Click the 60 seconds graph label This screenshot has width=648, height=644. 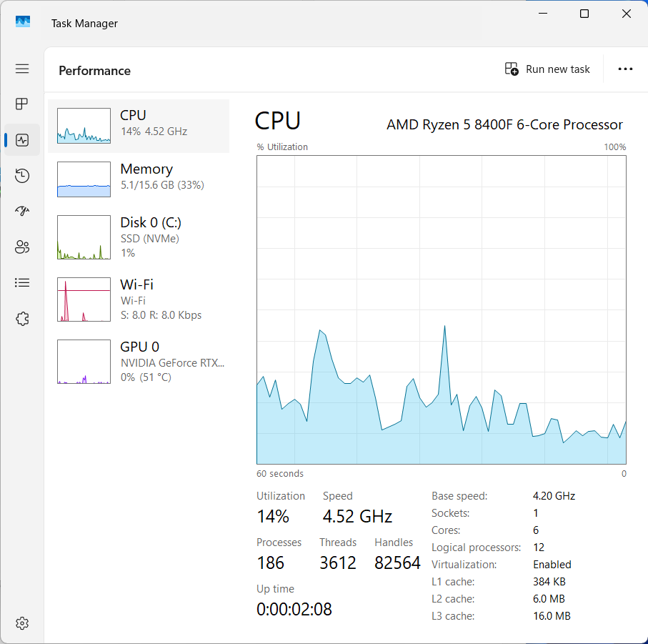tap(280, 474)
